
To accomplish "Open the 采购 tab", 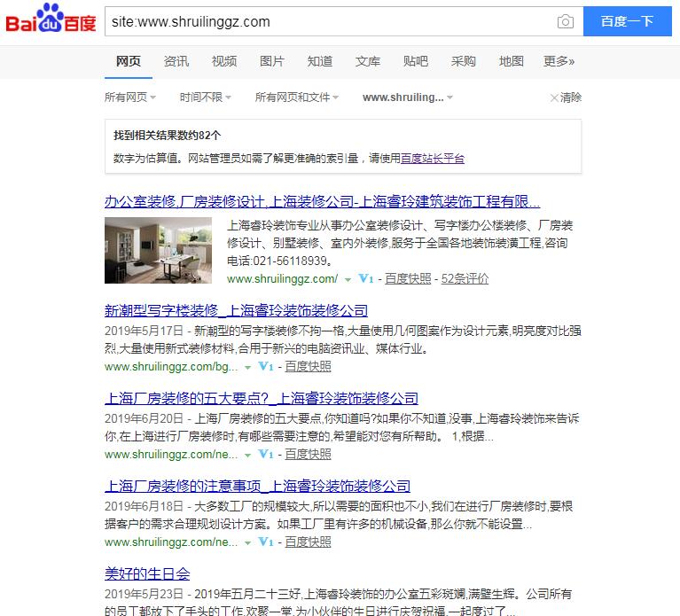I will click(463, 61).
